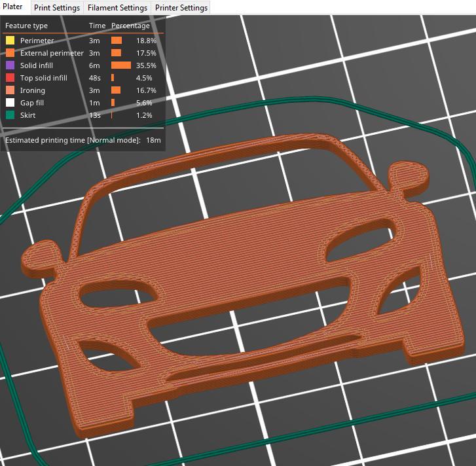The height and width of the screenshot is (466, 476).
Task: Toggle the Gap fill feature label
Action: (x=32, y=103)
